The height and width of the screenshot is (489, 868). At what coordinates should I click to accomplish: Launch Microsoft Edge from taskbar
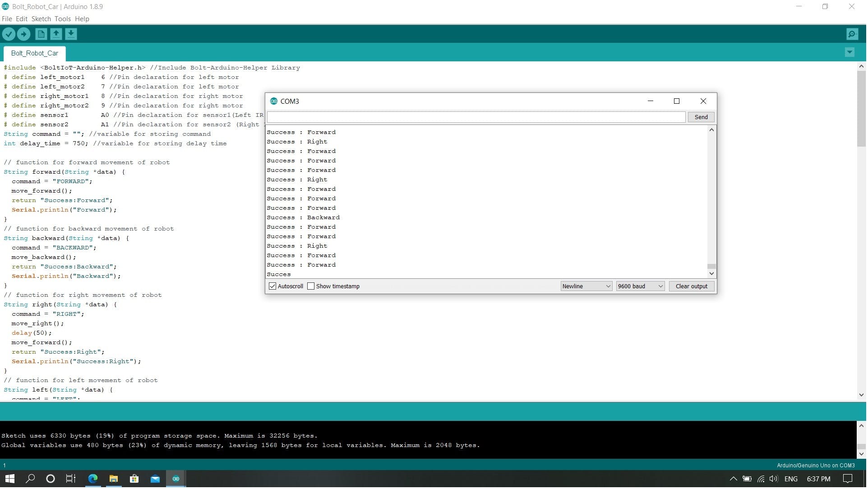pos(93,479)
